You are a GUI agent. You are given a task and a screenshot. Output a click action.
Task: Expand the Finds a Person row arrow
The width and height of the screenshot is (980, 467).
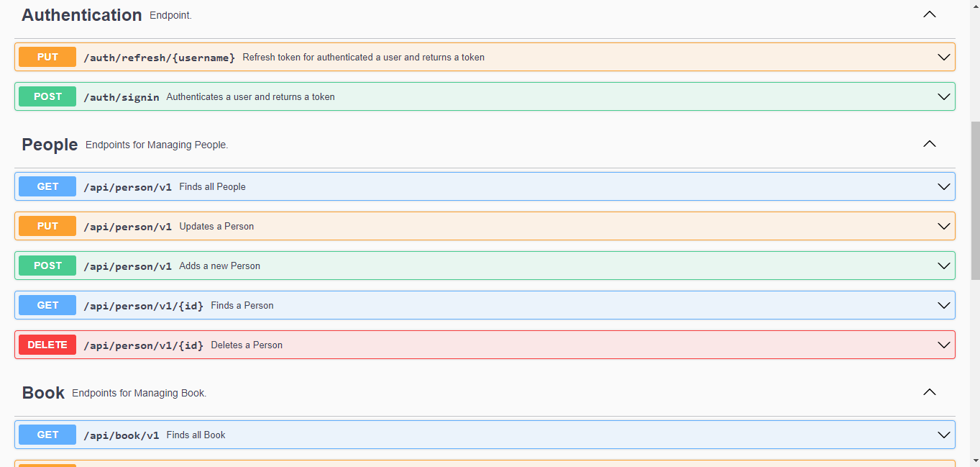click(944, 305)
